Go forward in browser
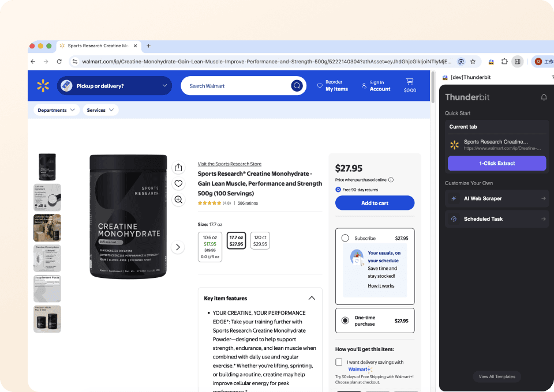Image resolution: width=554 pixels, height=392 pixels. coord(46,61)
